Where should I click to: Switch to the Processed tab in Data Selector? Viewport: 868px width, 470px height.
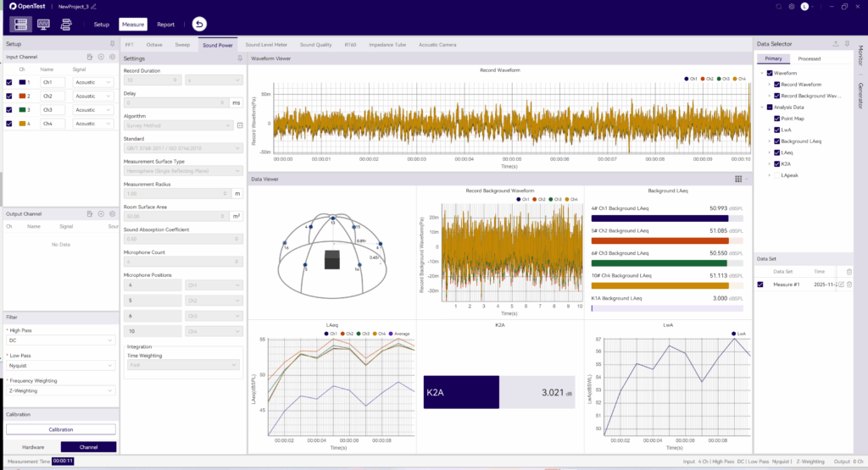(x=809, y=59)
